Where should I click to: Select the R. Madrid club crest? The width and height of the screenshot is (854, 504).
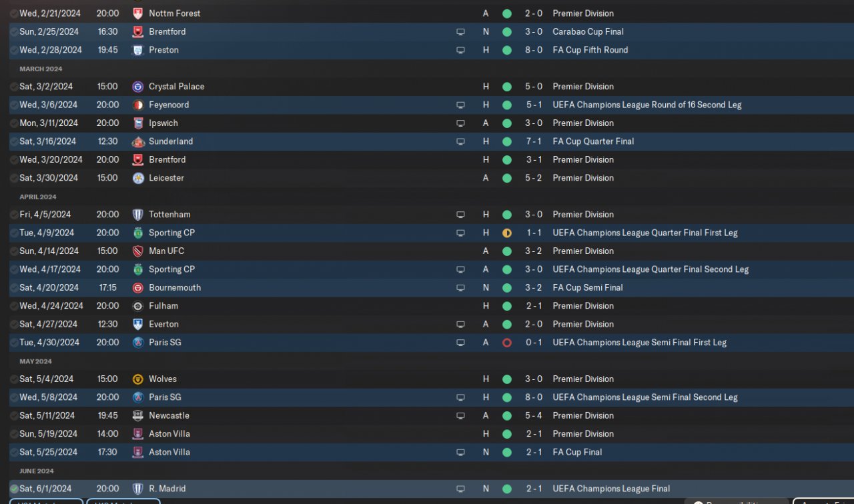click(x=138, y=489)
